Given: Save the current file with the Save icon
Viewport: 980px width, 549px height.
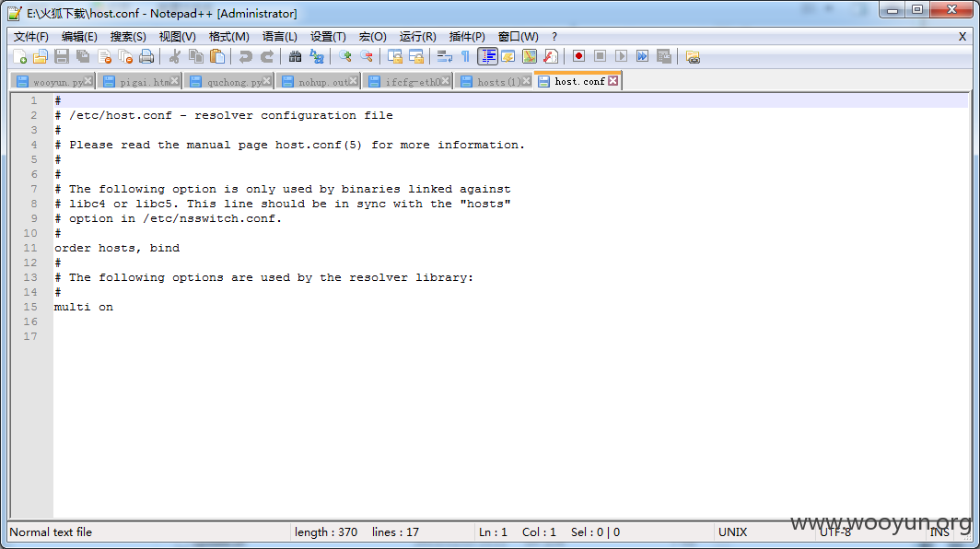Looking at the screenshot, I should coord(61,57).
